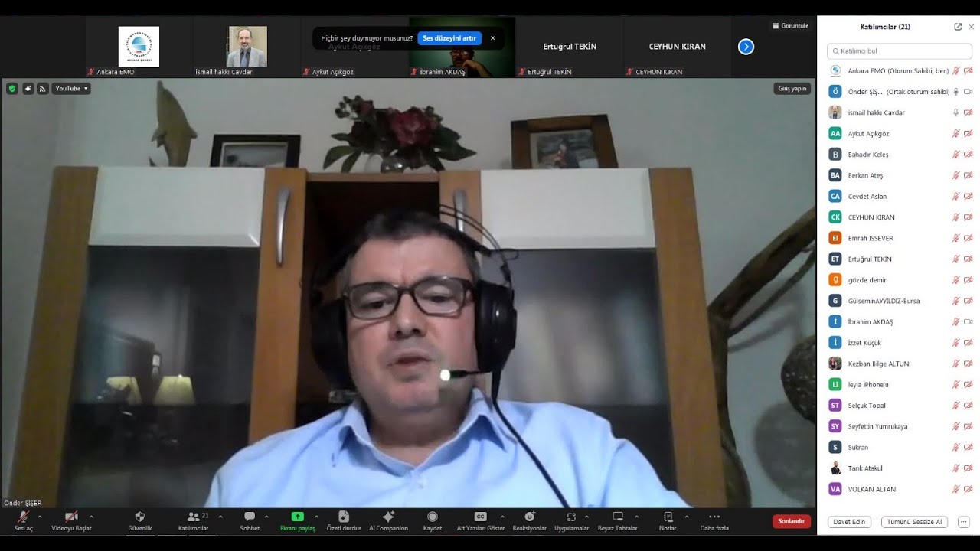This screenshot has width=980, height=551.
Task: Expand the caret next to Beyaz Tahtalar
Action: coord(636,517)
